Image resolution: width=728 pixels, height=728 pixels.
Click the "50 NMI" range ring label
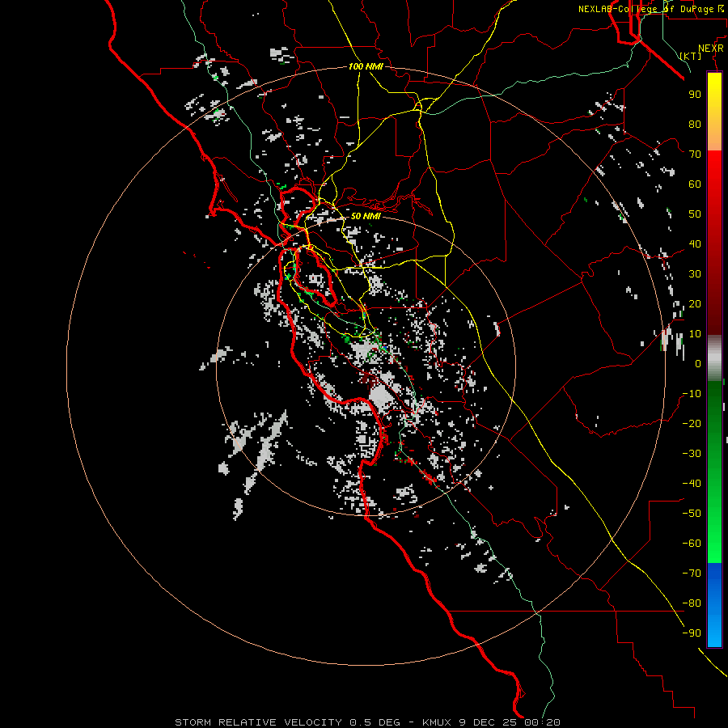click(366, 216)
